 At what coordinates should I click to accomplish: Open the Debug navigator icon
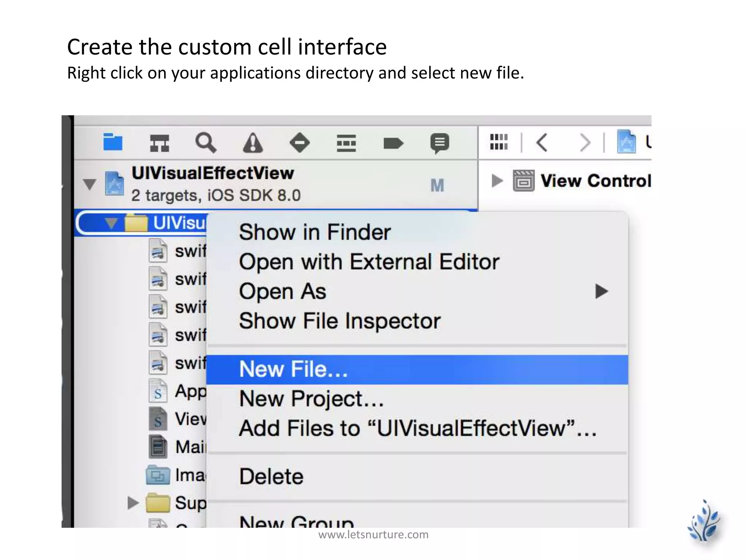(346, 143)
